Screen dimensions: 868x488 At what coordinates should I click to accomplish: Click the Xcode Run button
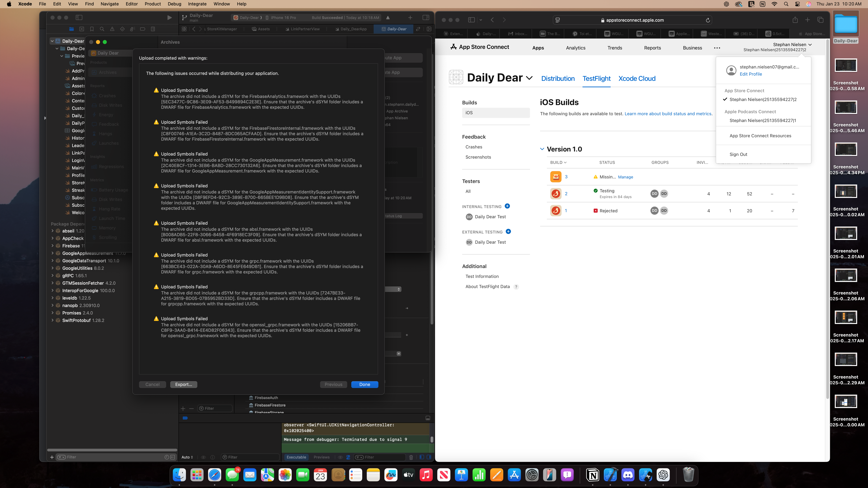tap(170, 17)
